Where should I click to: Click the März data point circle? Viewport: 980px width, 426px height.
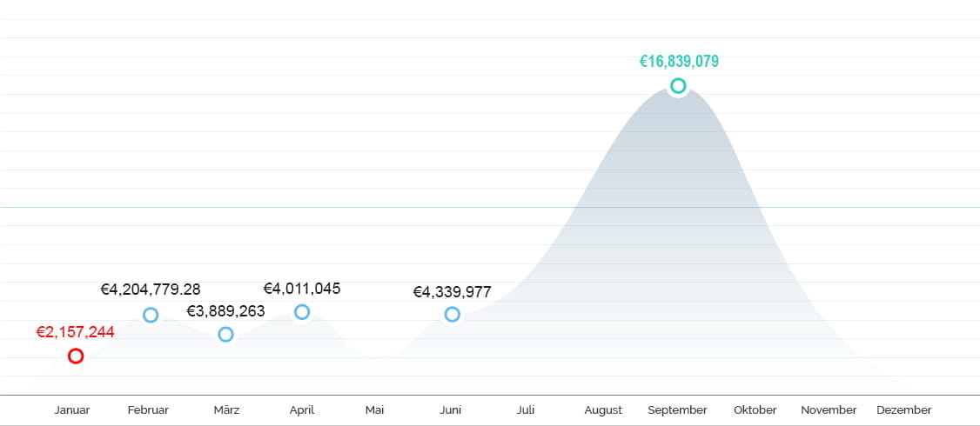point(225,334)
